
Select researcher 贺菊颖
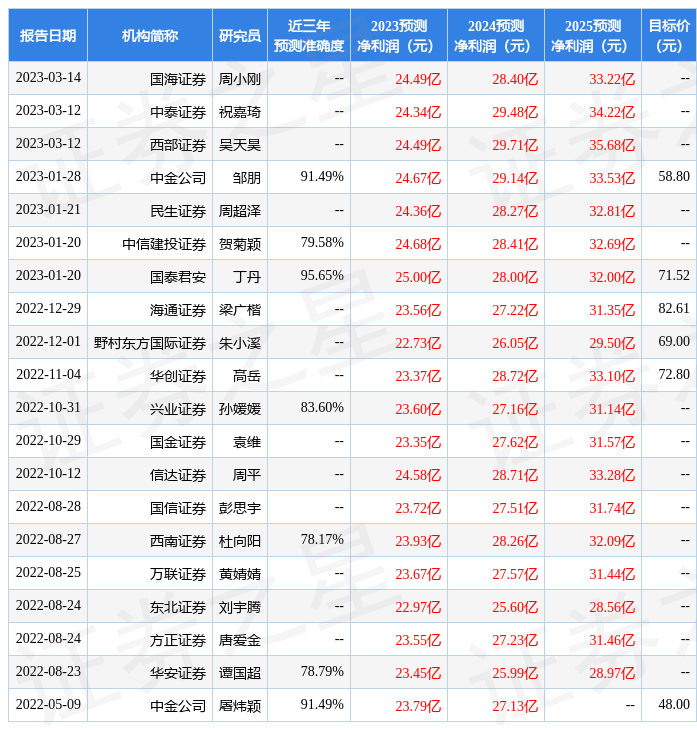(x=240, y=244)
